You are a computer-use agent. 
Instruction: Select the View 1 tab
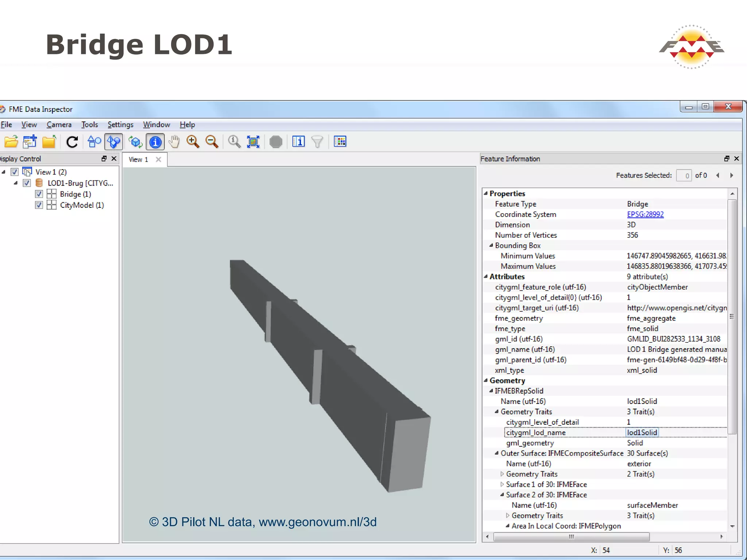coord(139,160)
